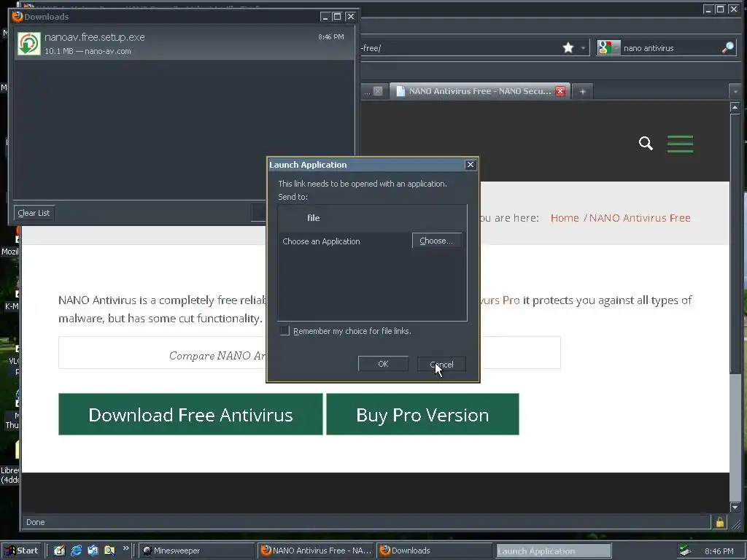Click the 'Done' status bar text
747x560 pixels.
(35, 522)
